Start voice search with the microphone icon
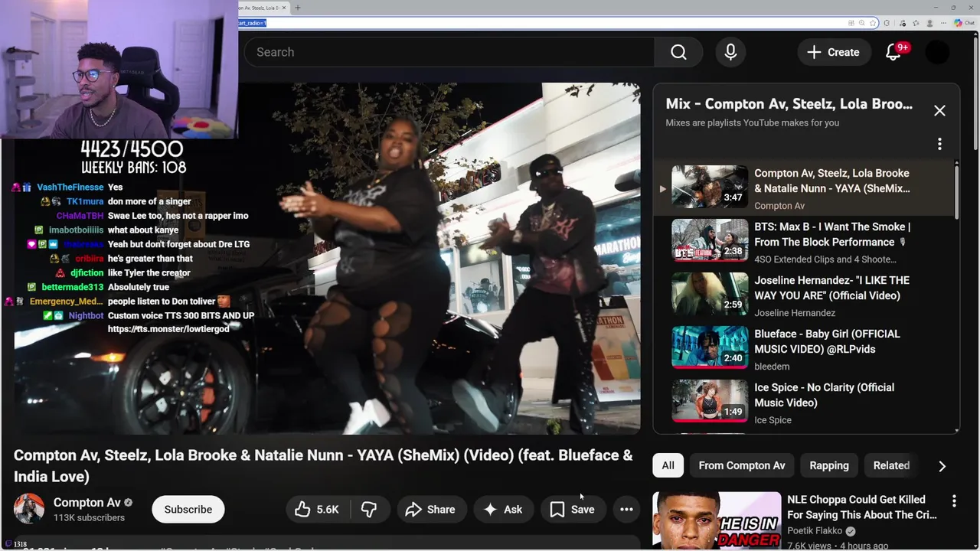Screen dimensions: 980x551 [x=730, y=52]
